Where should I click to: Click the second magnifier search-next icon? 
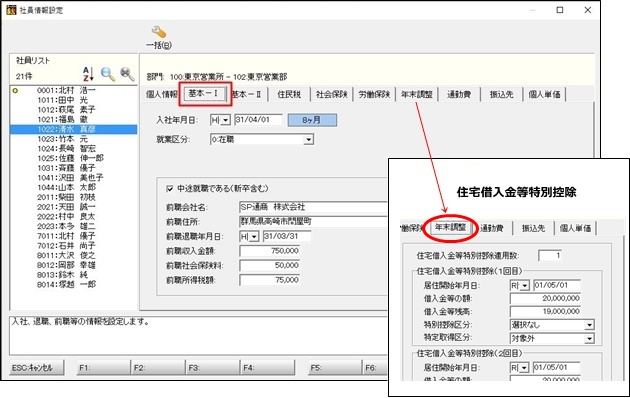pos(127,74)
